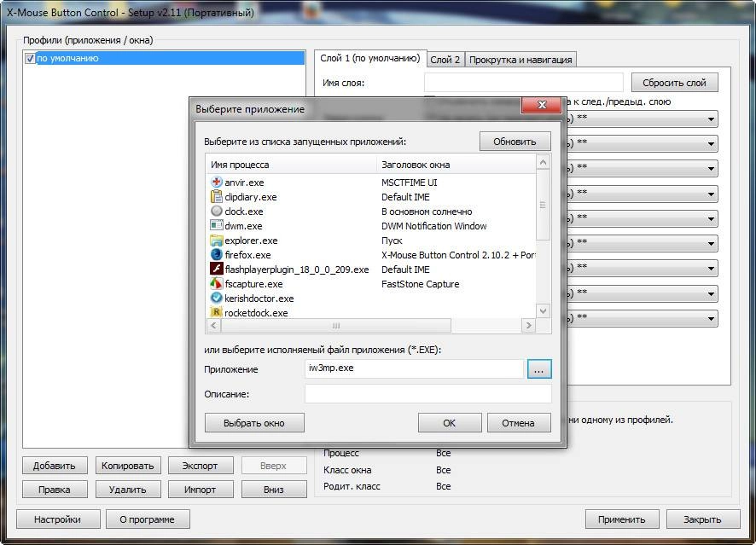
Task: Sort by 'Имя процесса' column header
Action: point(291,165)
